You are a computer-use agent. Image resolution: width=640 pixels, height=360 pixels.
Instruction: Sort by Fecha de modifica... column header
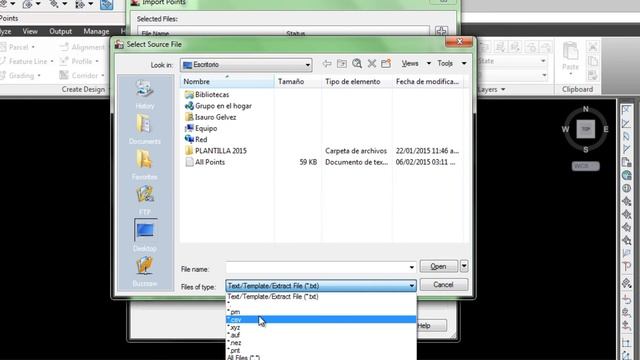428,82
